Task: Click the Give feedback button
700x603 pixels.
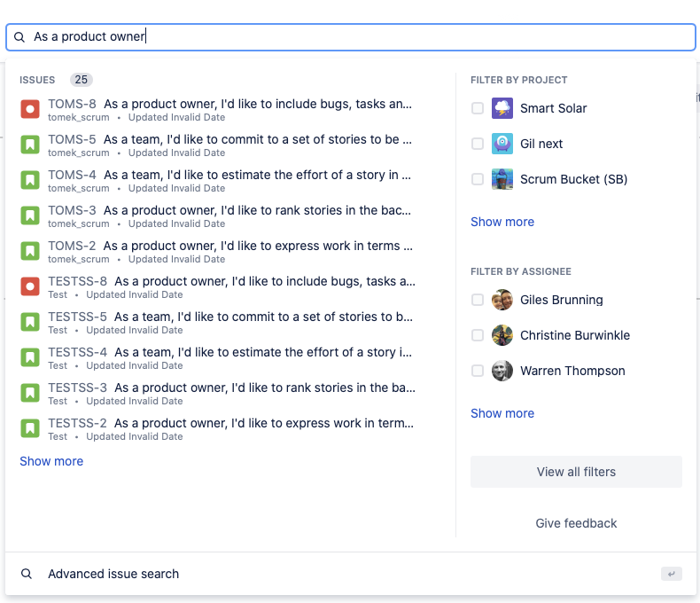Action: (x=576, y=523)
